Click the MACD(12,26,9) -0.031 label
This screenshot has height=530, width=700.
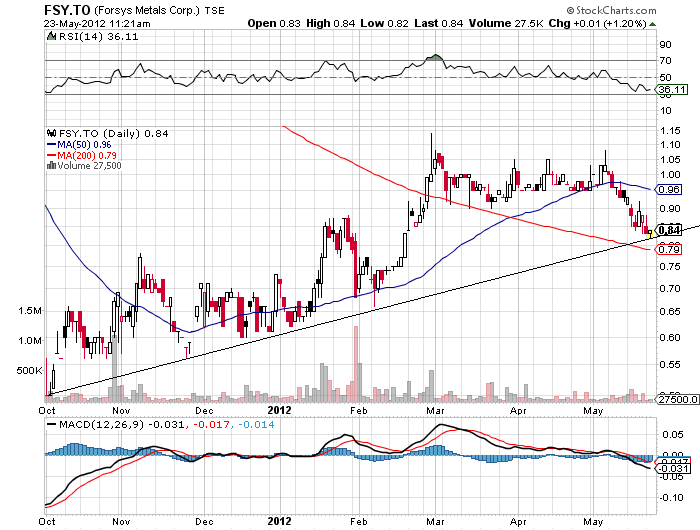click(x=121, y=425)
